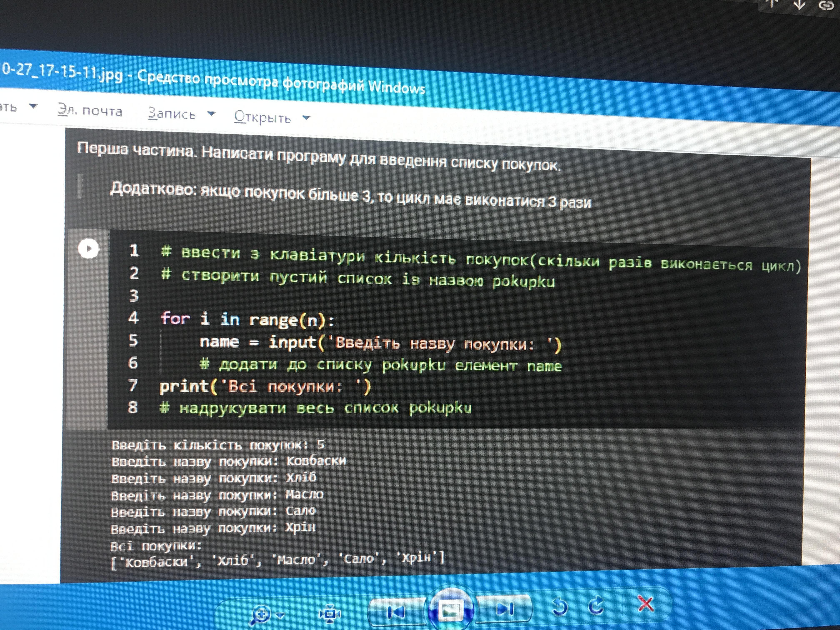
Task: Click the move-cell-up arrow icon
Action: click(772, 4)
